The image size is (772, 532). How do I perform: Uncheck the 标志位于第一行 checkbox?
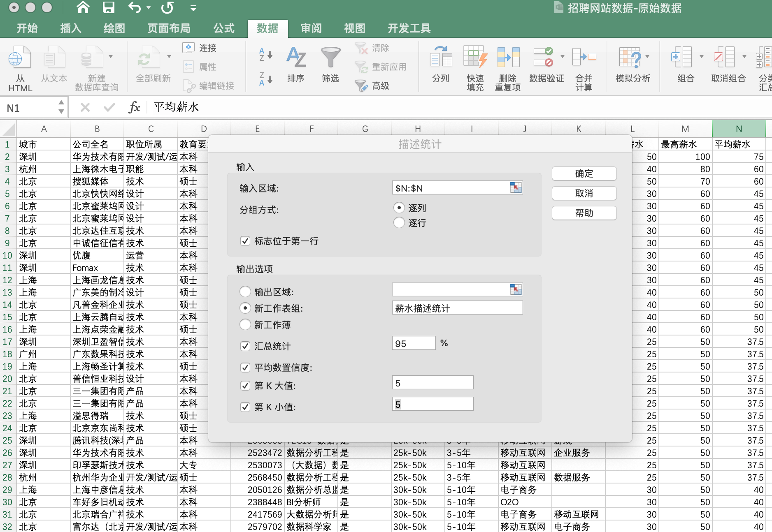point(245,241)
